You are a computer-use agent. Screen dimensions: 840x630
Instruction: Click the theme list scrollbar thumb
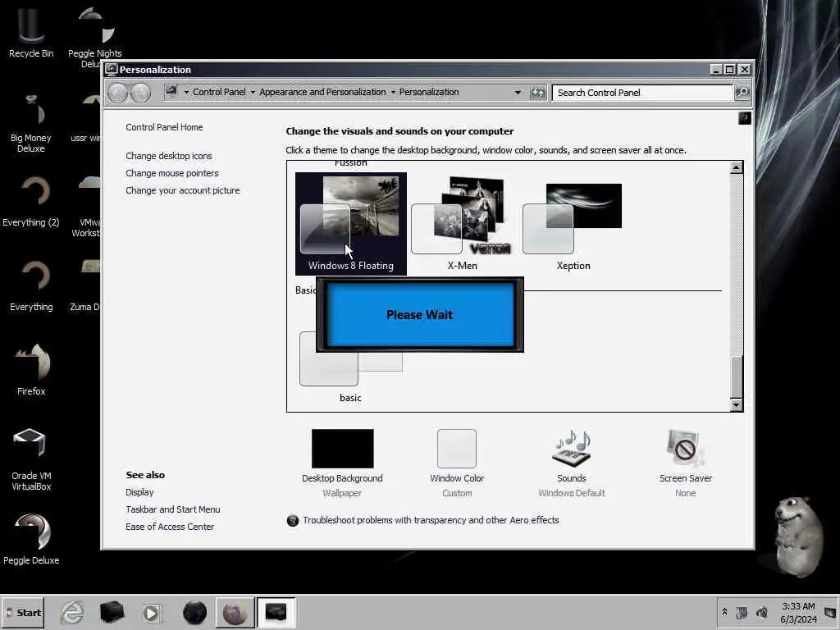point(736,377)
